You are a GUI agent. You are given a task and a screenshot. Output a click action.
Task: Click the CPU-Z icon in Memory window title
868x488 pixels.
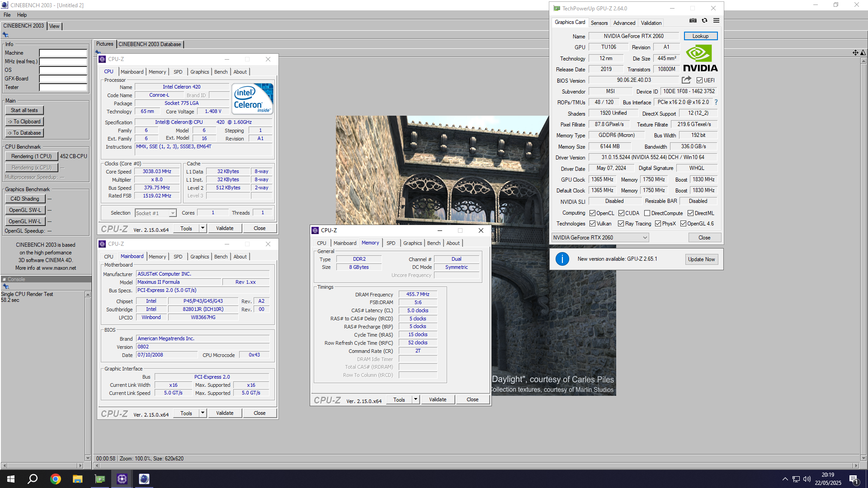pos(315,230)
